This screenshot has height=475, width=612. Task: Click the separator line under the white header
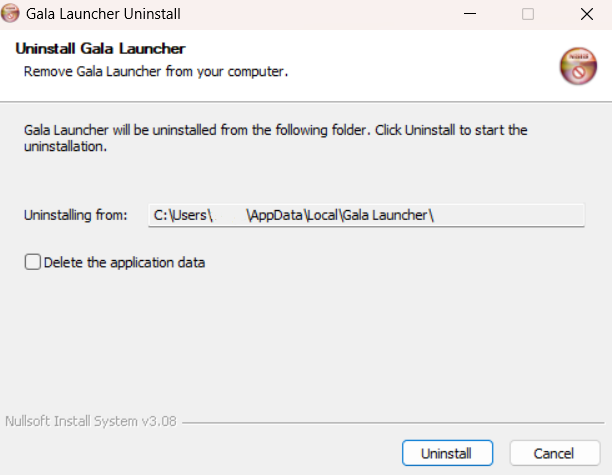click(x=306, y=102)
